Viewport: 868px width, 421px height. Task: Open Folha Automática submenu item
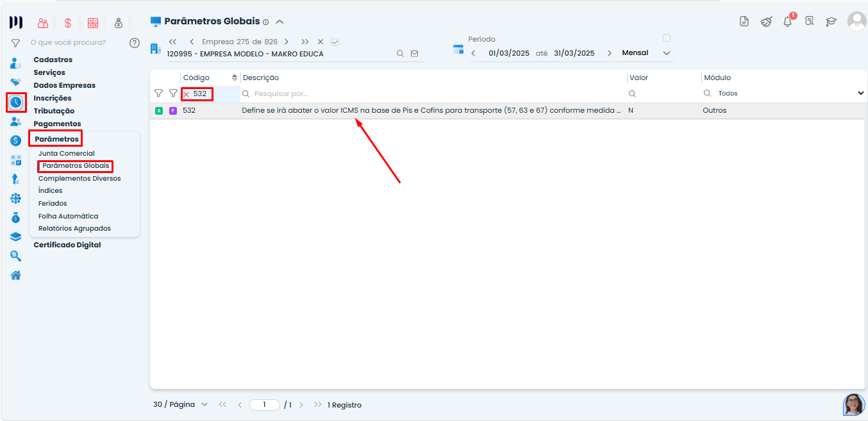[69, 216]
